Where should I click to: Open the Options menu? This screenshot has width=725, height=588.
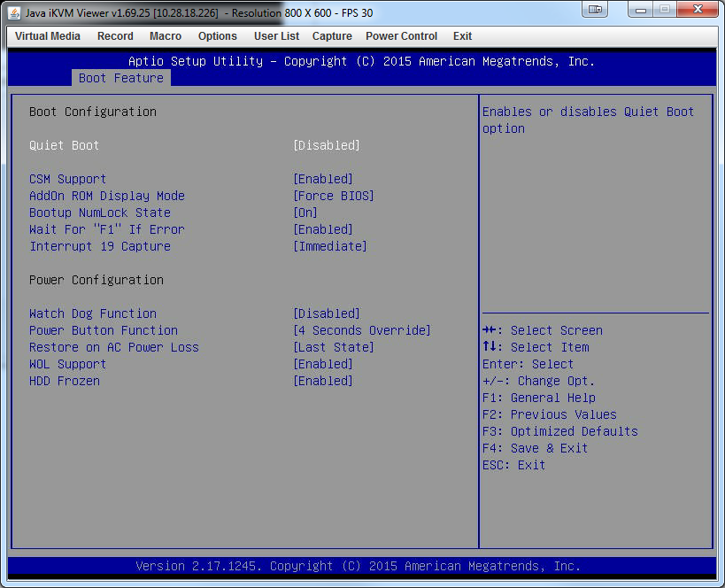[x=218, y=36]
